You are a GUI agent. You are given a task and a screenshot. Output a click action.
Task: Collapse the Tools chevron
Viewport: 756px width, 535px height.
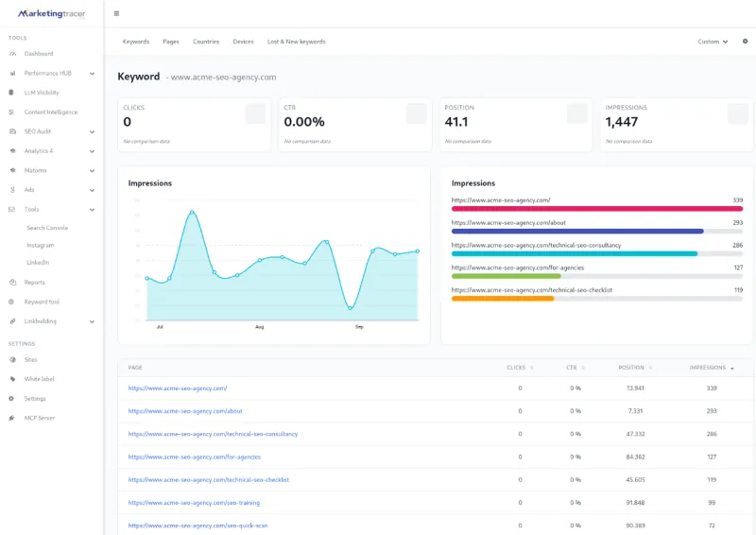[x=92, y=210]
